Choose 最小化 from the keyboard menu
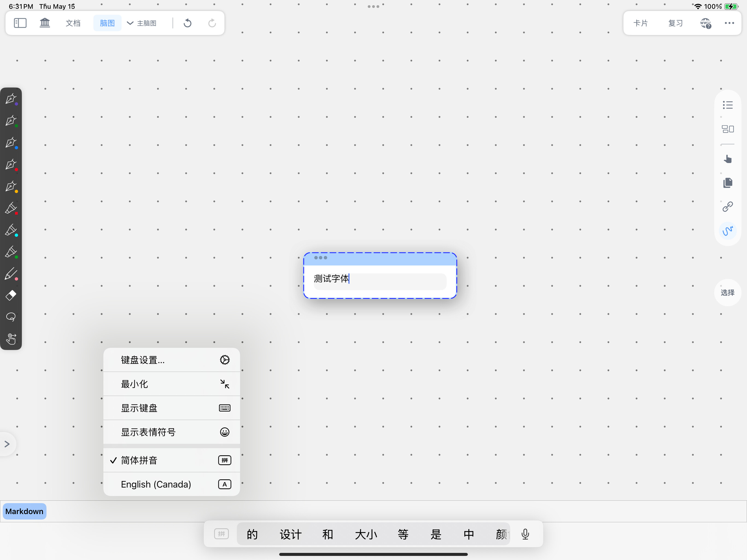Image resolution: width=747 pixels, height=560 pixels. tap(171, 384)
